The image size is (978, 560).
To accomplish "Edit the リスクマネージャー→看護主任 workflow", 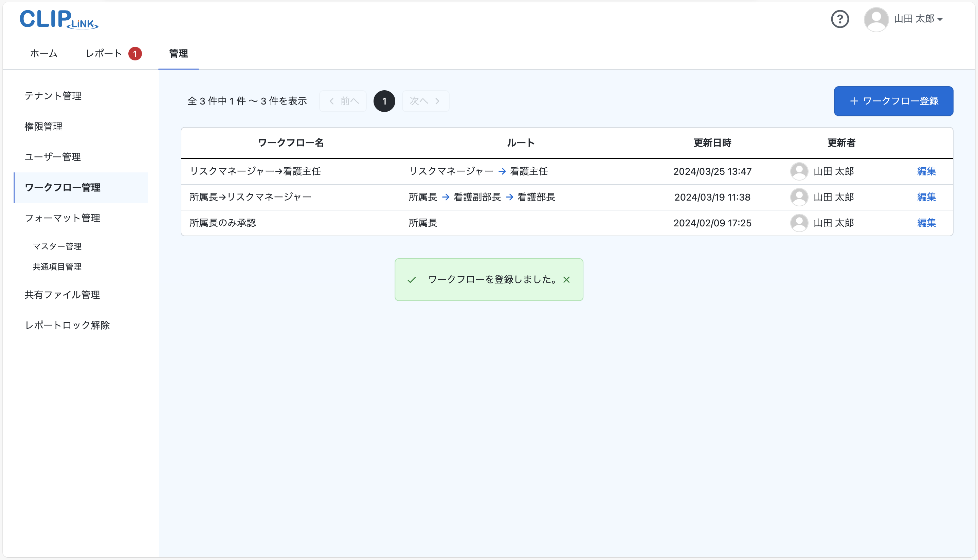I will (x=926, y=171).
